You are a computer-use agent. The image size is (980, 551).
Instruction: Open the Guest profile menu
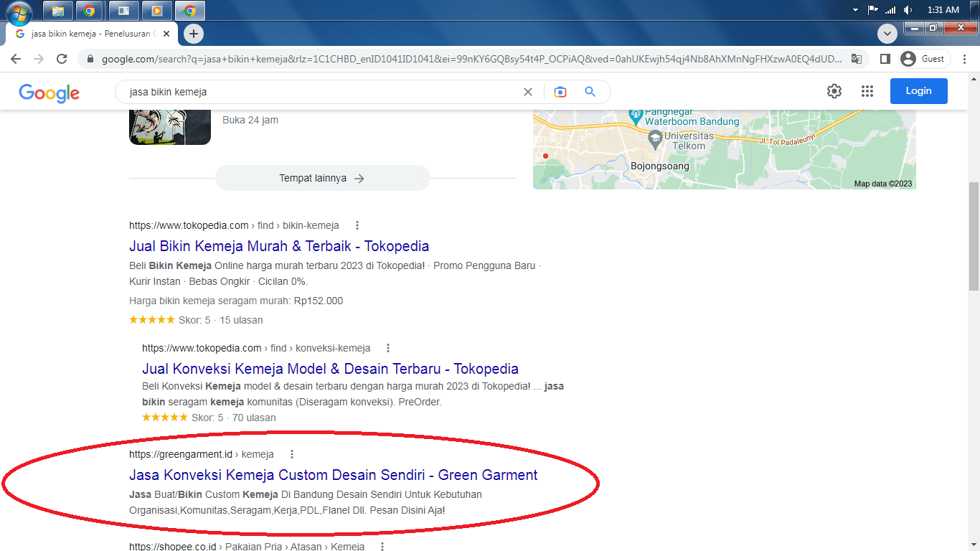[925, 59]
